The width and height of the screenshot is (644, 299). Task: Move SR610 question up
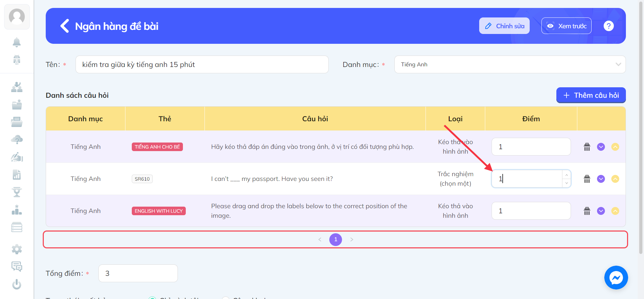[615, 179]
